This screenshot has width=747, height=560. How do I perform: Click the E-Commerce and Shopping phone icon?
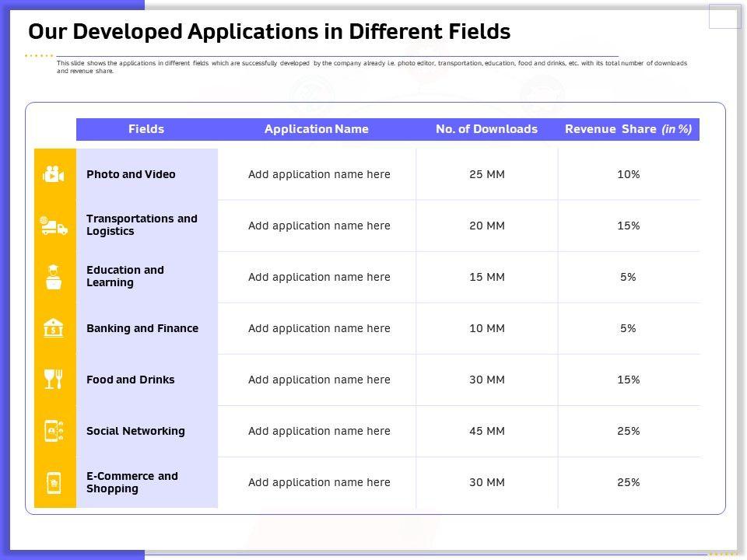tap(53, 482)
